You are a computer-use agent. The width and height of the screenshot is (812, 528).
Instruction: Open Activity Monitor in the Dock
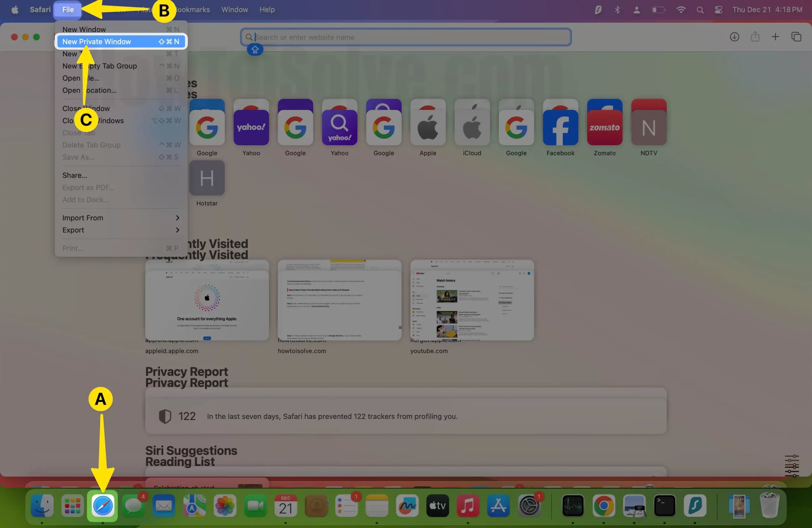coord(573,505)
